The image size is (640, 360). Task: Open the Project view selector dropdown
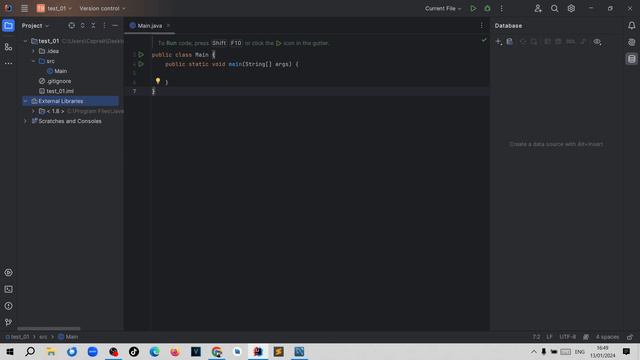(35, 26)
